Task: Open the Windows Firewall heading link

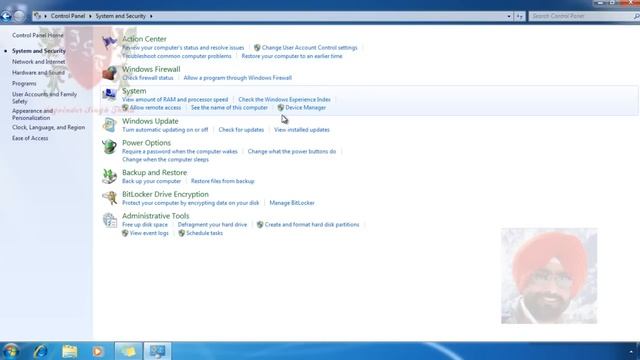Action: tap(151, 69)
